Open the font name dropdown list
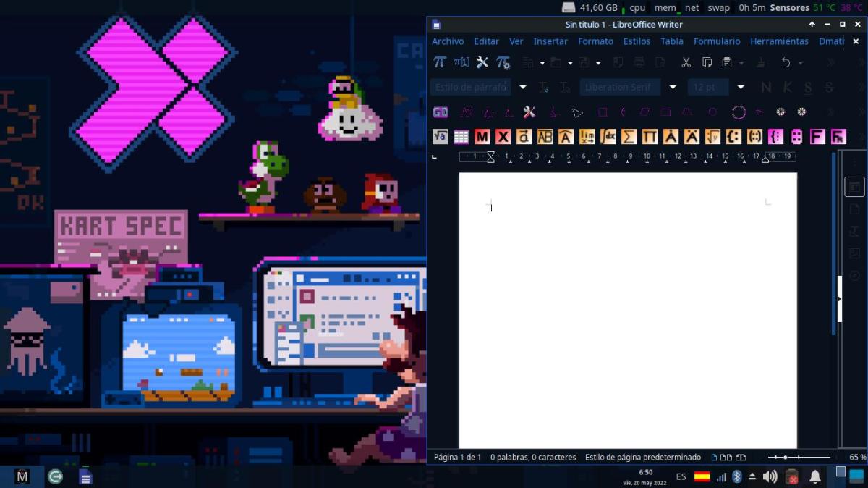868x488 pixels. pyautogui.click(x=672, y=87)
